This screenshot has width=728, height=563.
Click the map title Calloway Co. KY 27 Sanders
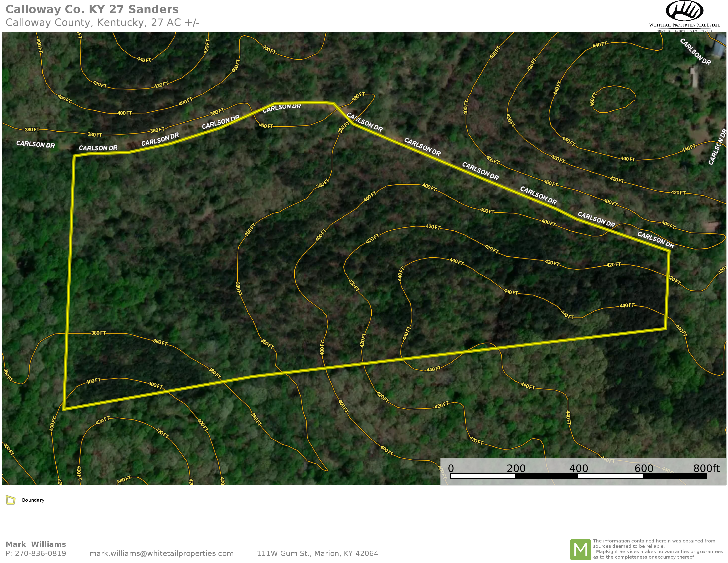click(x=92, y=9)
